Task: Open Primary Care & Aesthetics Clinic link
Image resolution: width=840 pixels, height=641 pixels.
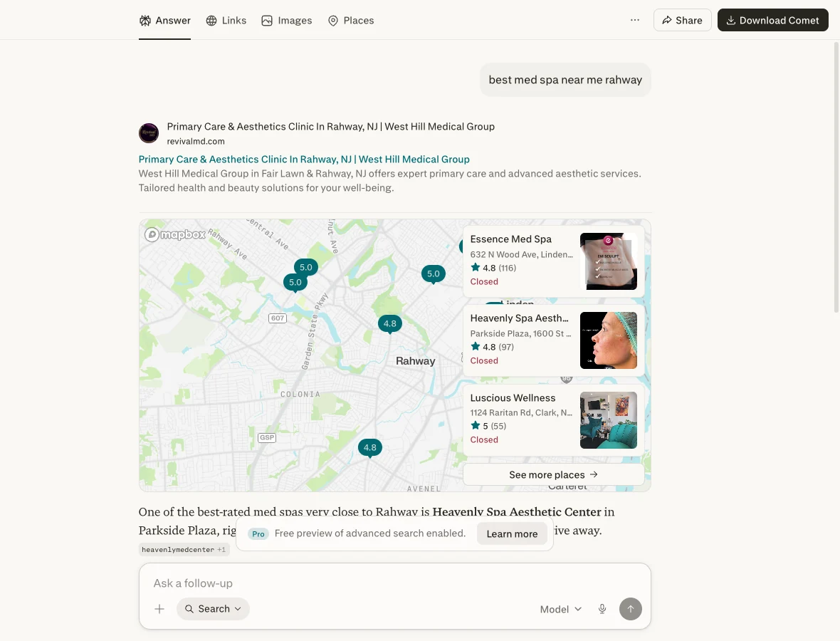Action: tap(304, 159)
